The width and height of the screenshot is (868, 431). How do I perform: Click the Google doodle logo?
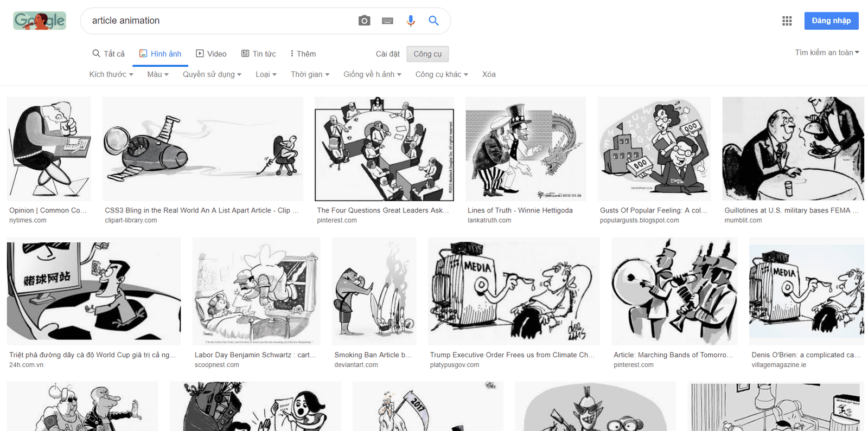40,21
